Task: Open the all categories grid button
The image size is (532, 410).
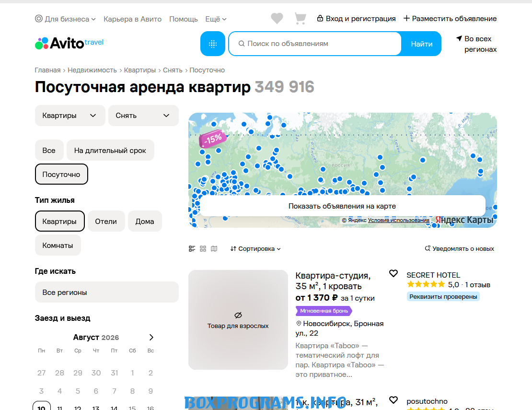Action: 213,44
